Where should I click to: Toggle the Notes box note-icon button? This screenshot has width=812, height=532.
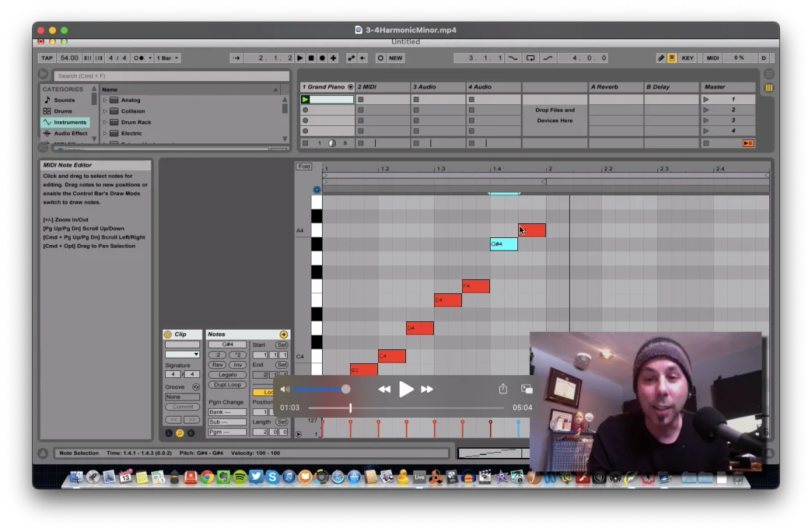[x=180, y=433]
